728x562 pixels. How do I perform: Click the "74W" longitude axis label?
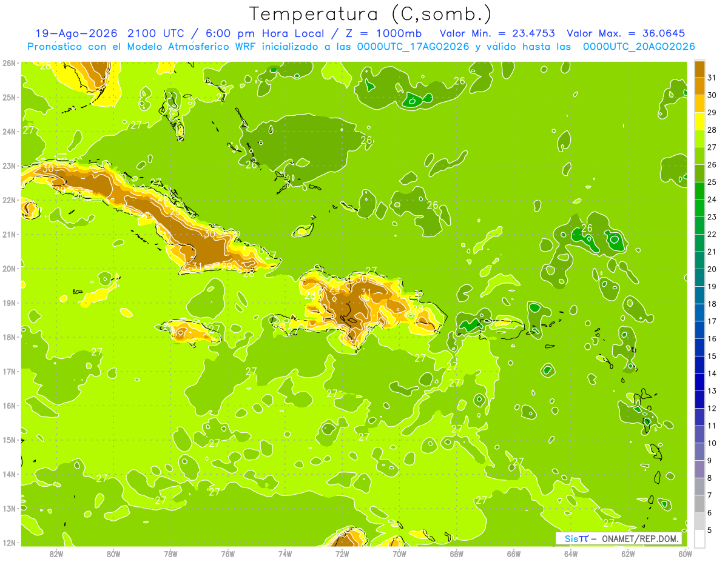(285, 554)
